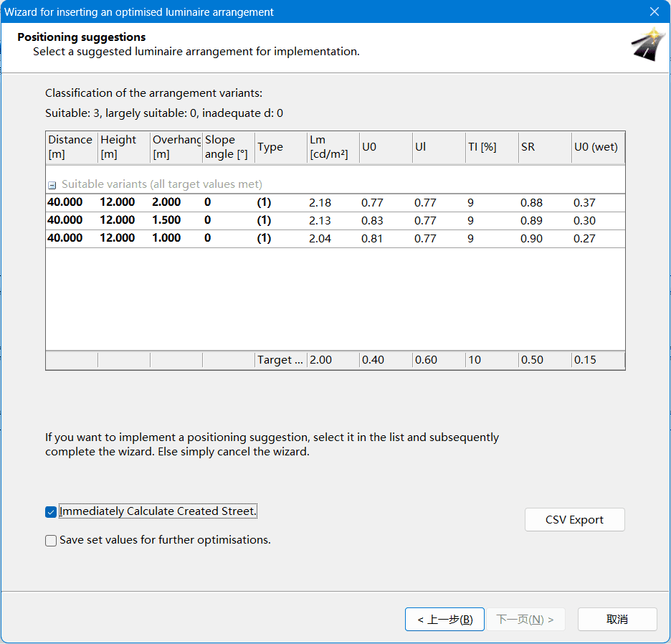Click Lm value 2.13
Viewport: 671px width, 644px height.
click(x=320, y=221)
